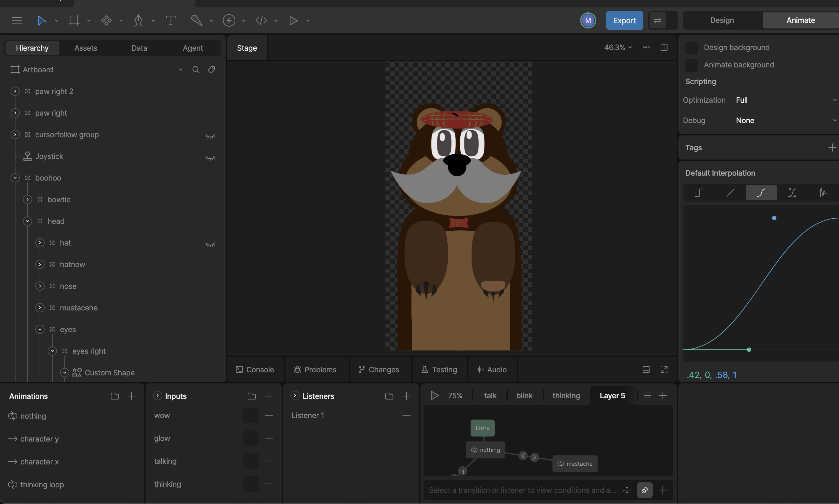Search the hierarchy with magnifier icon

[x=196, y=70]
